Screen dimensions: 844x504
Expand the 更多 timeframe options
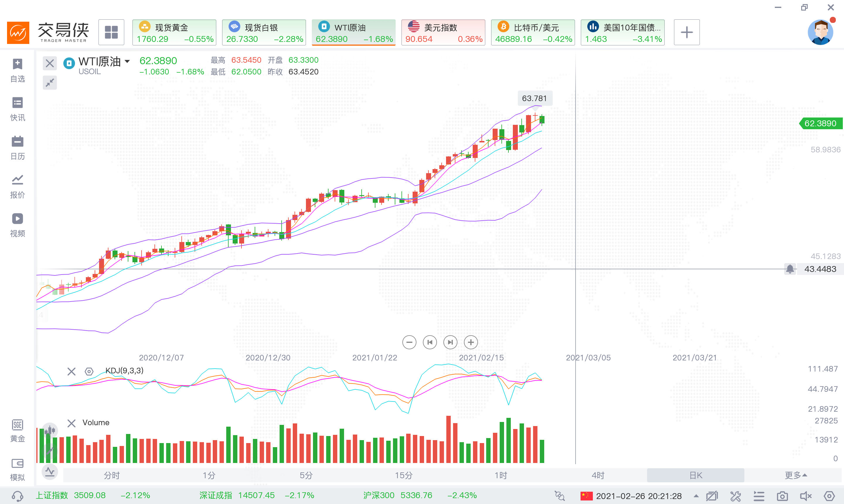click(795, 475)
